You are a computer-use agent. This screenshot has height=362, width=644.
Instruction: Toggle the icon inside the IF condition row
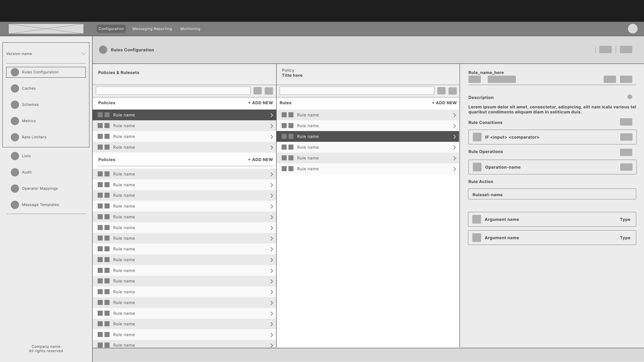(477, 137)
